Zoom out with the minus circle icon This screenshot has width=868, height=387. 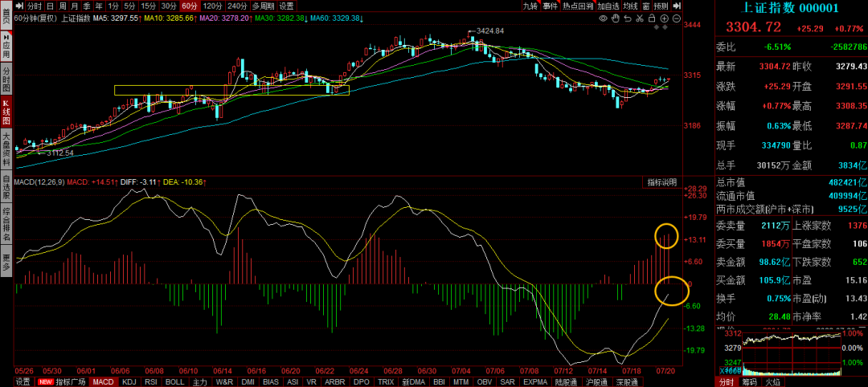click(677, 18)
